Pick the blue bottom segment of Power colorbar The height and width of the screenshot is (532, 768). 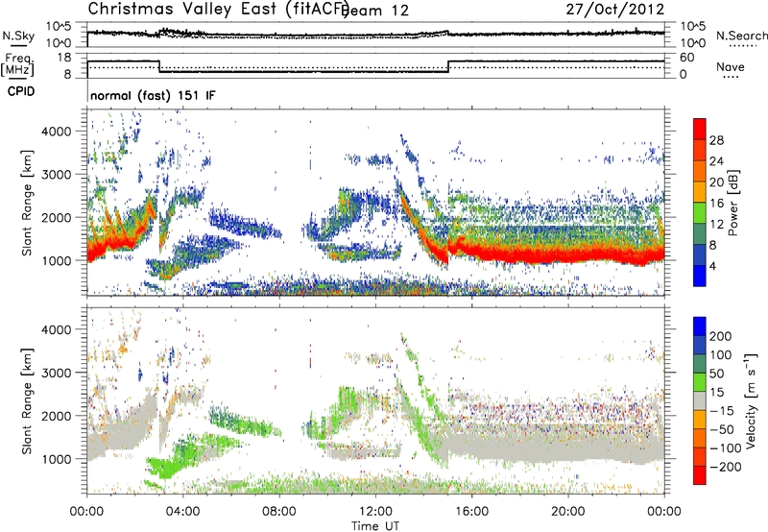click(x=700, y=276)
